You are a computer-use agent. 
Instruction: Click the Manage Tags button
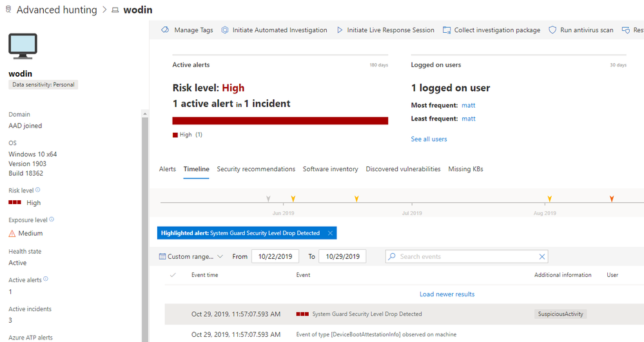pos(188,30)
